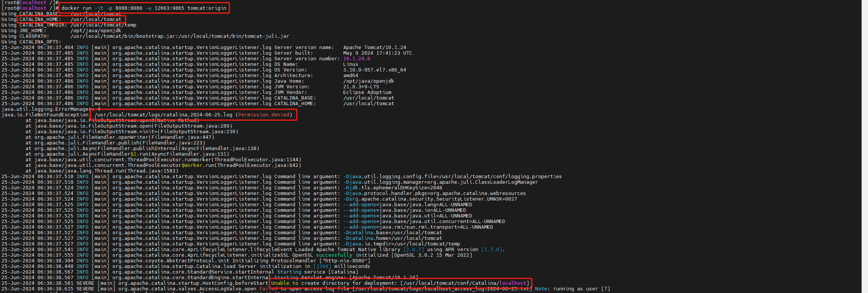Click the '[2.0.7]' Tomcat Native library version

tap(414, 249)
